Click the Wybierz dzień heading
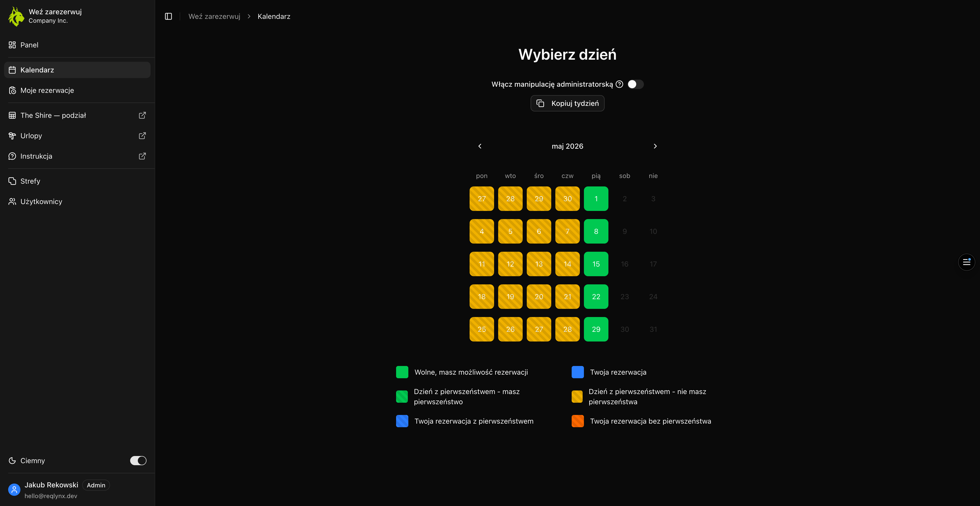 click(567, 54)
